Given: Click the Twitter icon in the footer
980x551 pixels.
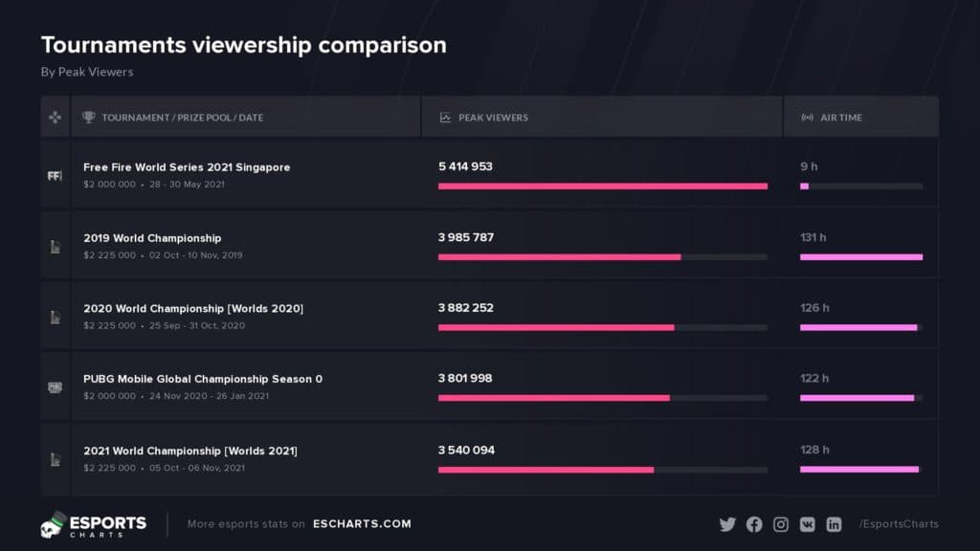Looking at the screenshot, I should tap(727, 524).
